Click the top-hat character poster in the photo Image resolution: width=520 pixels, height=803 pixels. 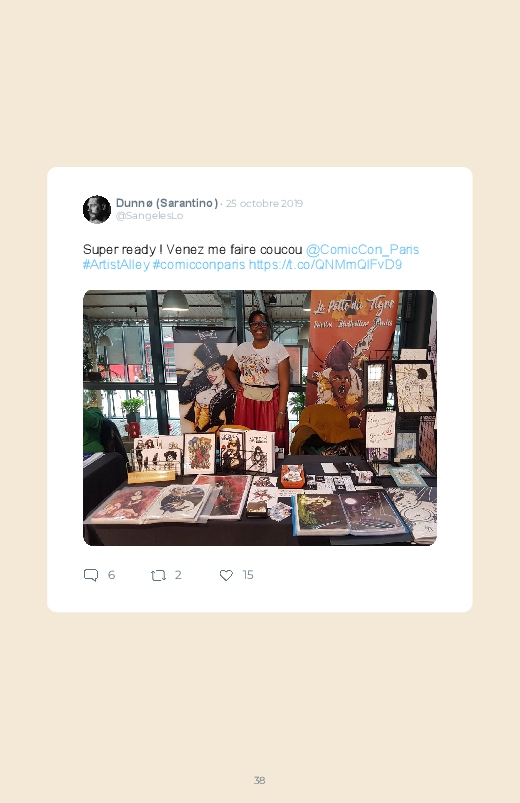[203, 382]
